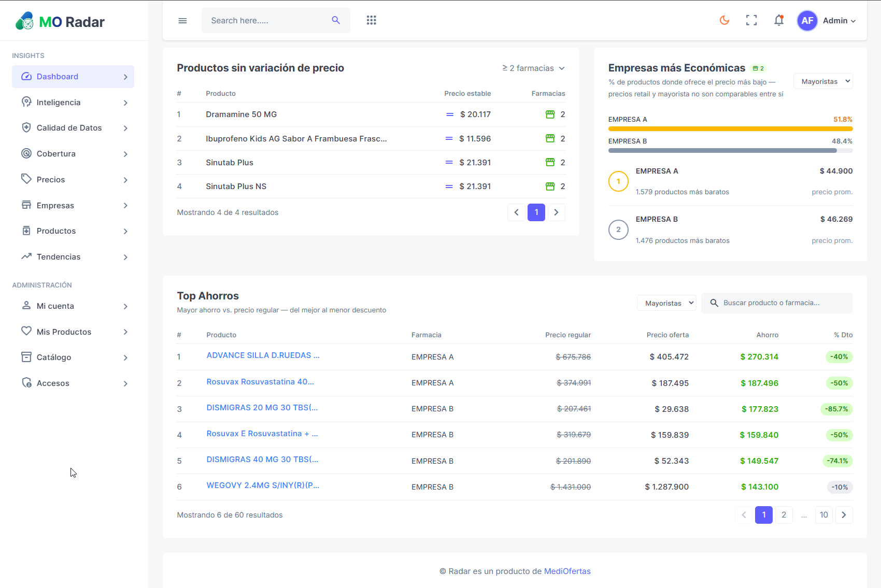
Task: Open the MediOfertas footer link
Action: click(567, 571)
